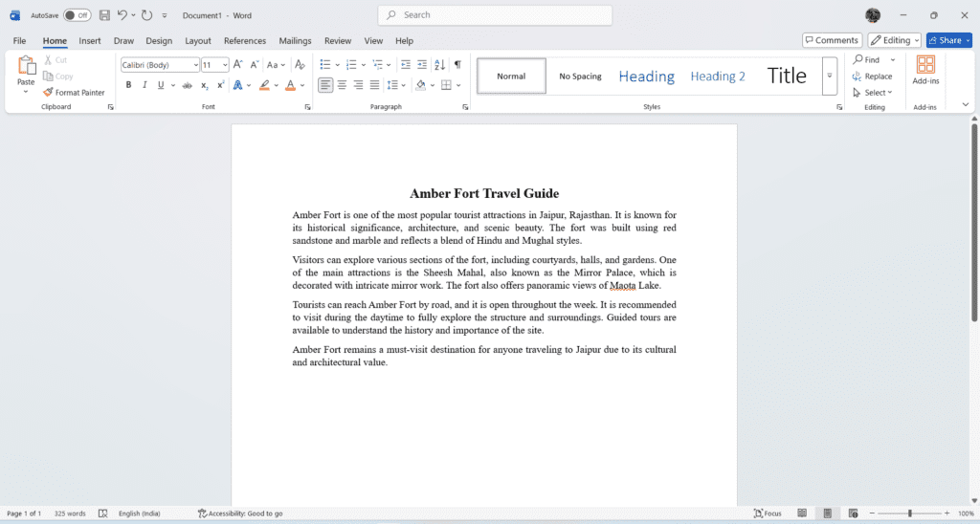
Task: Toggle Align Left
Action: click(x=325, y=85)
